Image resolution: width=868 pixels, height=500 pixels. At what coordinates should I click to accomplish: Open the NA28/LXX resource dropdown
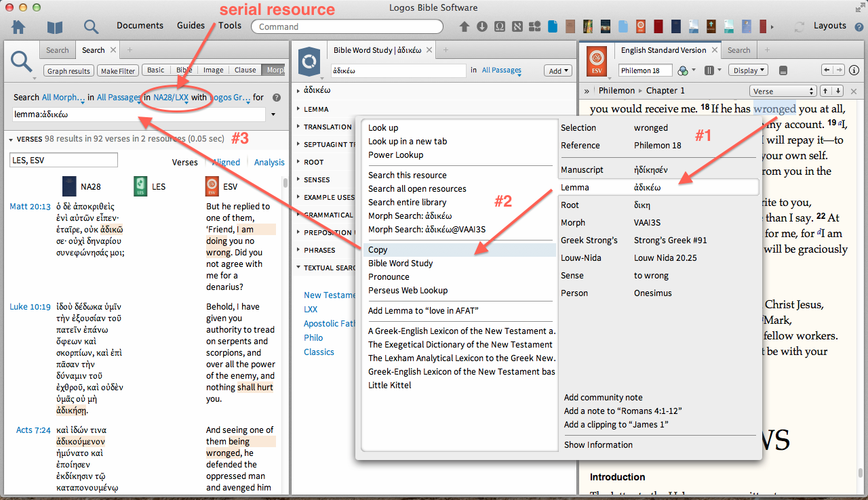coord(172,98)
